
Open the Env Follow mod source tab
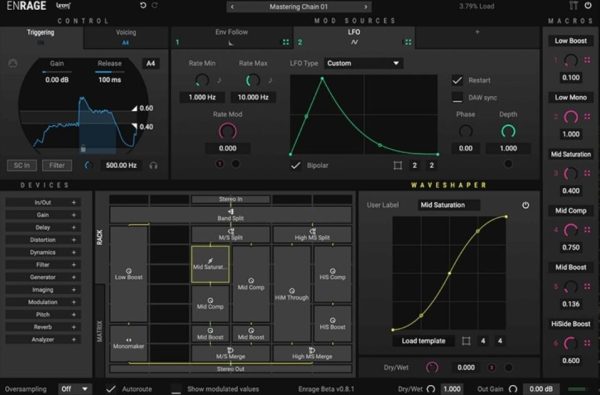click(232, 37)
